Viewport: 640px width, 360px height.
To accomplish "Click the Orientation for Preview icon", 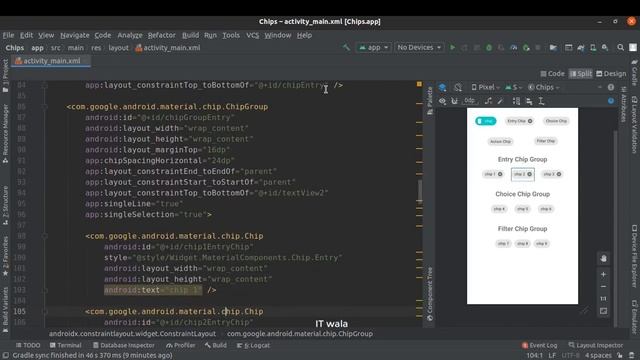I will tap(458, 87).
